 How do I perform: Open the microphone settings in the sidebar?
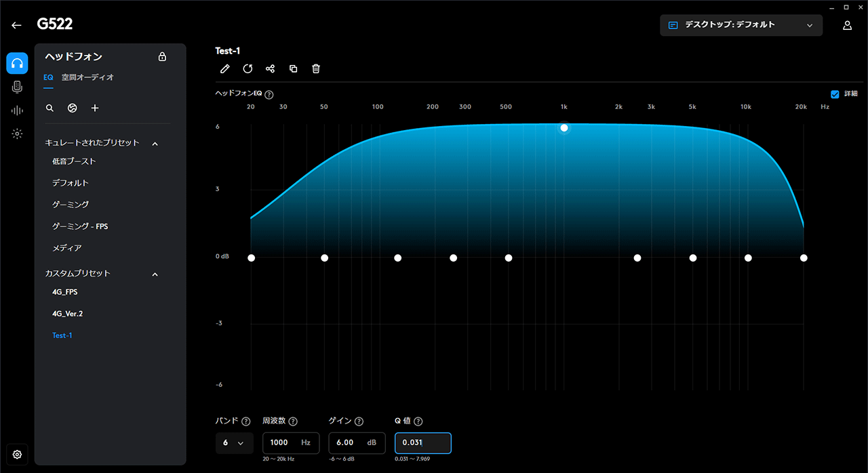[17, 87]
